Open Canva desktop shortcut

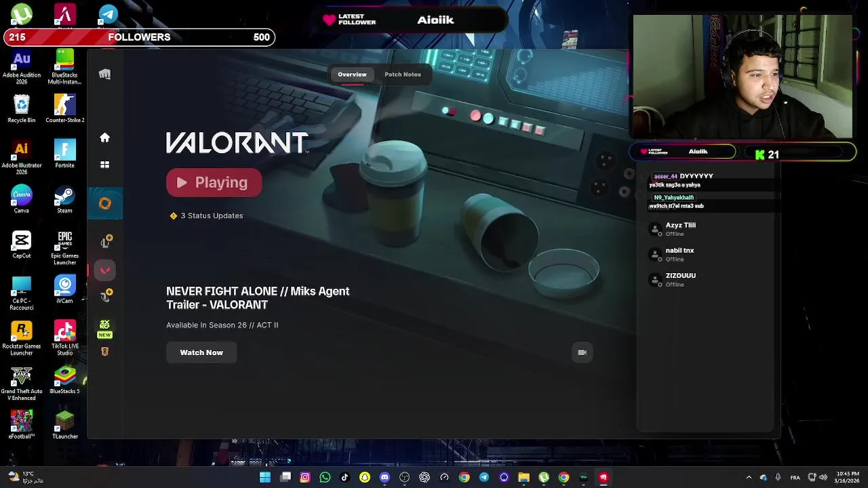click(x=22, y=199)
